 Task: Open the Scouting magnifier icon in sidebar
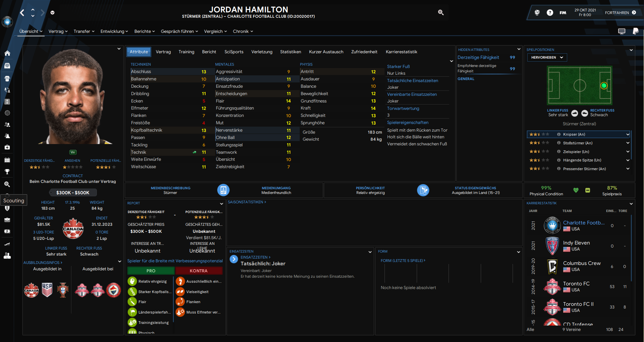point(7,184)
